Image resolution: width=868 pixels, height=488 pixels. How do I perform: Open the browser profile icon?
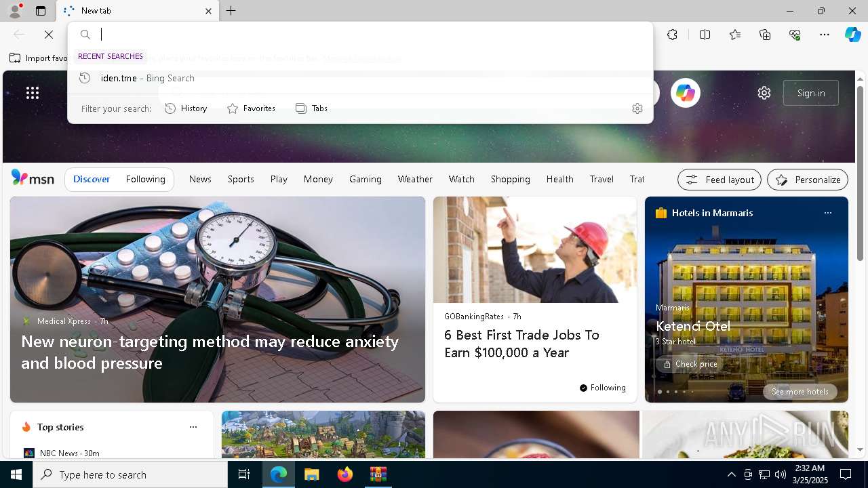click(x=14, y=11)
